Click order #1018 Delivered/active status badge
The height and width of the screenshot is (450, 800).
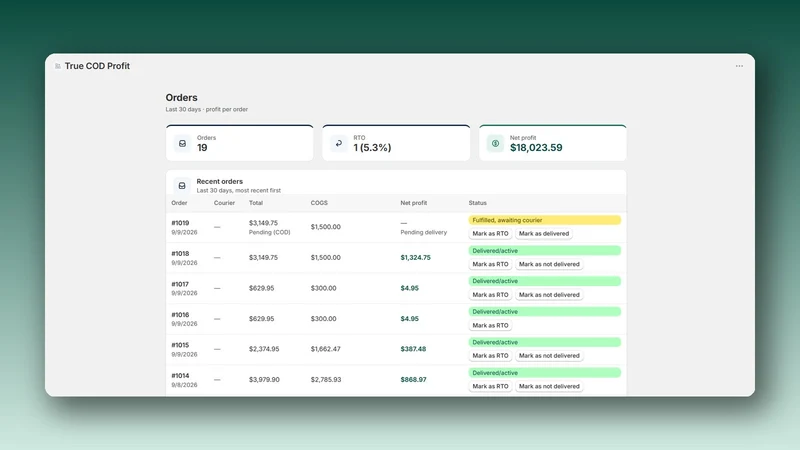[544, 251]
